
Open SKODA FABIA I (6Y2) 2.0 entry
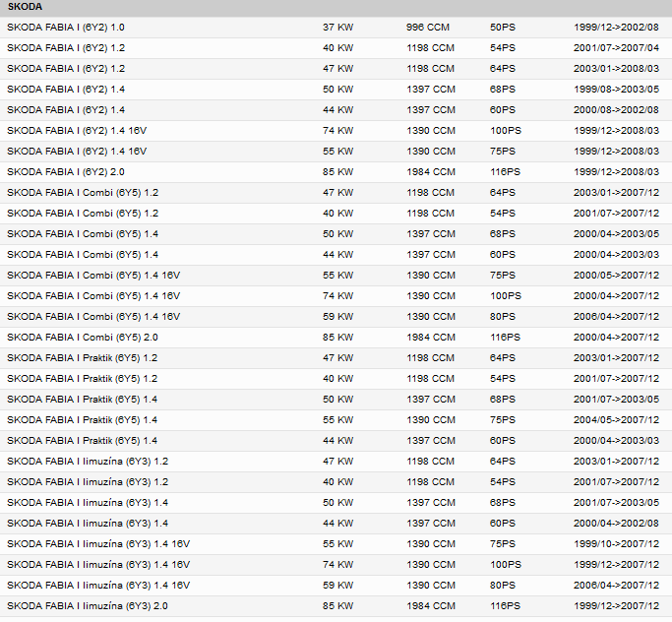[66, 172]
